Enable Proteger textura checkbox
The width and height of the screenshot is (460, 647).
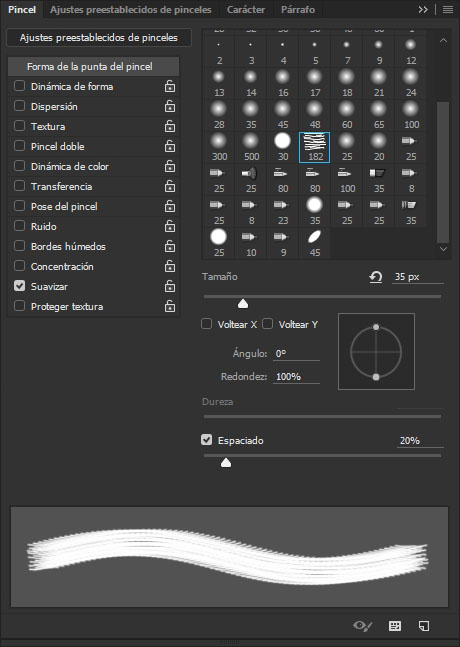tap(19, 306)
